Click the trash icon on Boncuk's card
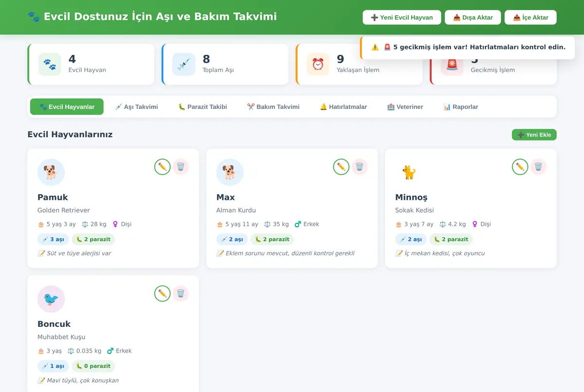Viewport: 584px width, 392px height. [x=181, y=294]
